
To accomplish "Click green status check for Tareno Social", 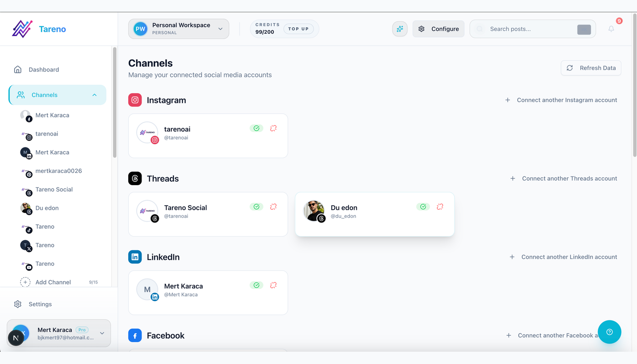I will pyautogui.click(x=257, y=207).
